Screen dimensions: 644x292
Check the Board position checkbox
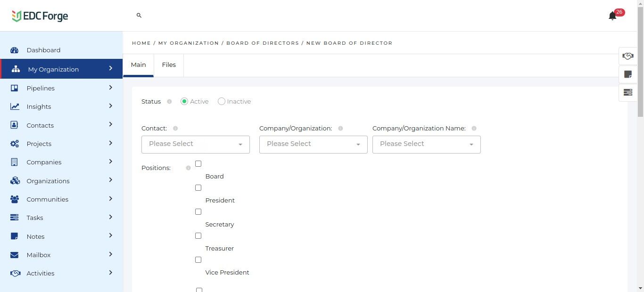[x=198, y=164]
